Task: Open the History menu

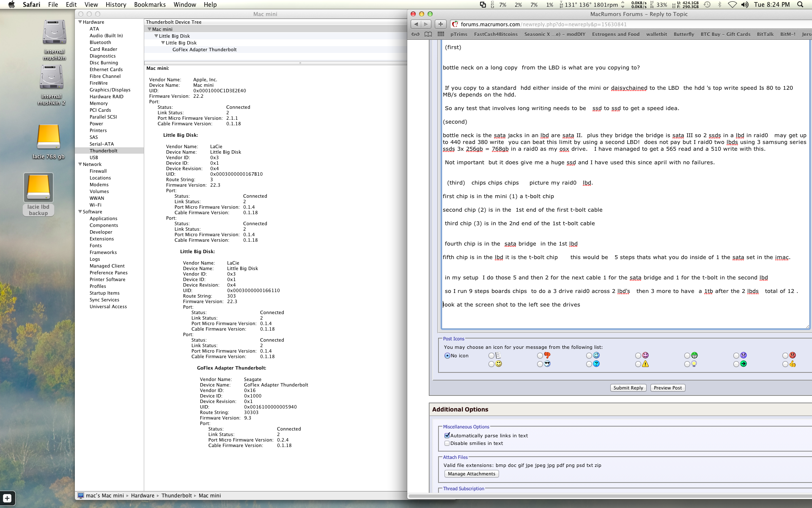Action: [x=116, y=5]
